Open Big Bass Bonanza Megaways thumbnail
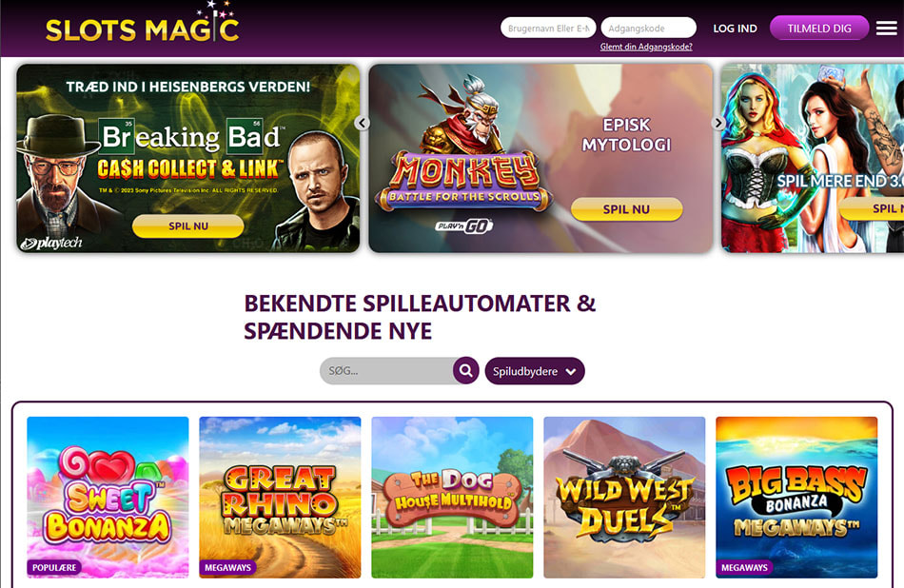Image resolution: width=904 pixels, height=588 pixels. 796,497
